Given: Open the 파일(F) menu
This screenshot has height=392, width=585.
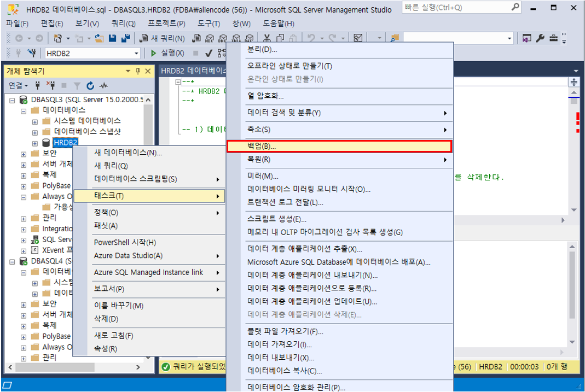Looking at the screenshot, I should click(x=17, y=24).
